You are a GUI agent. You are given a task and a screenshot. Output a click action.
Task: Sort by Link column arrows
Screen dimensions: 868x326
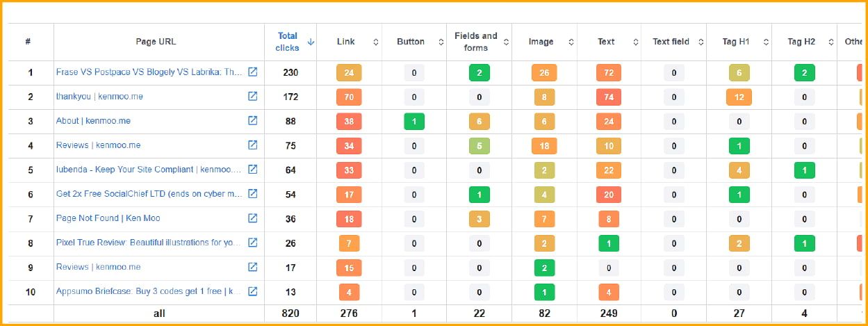pyautogui.click(x=376, y=42)
